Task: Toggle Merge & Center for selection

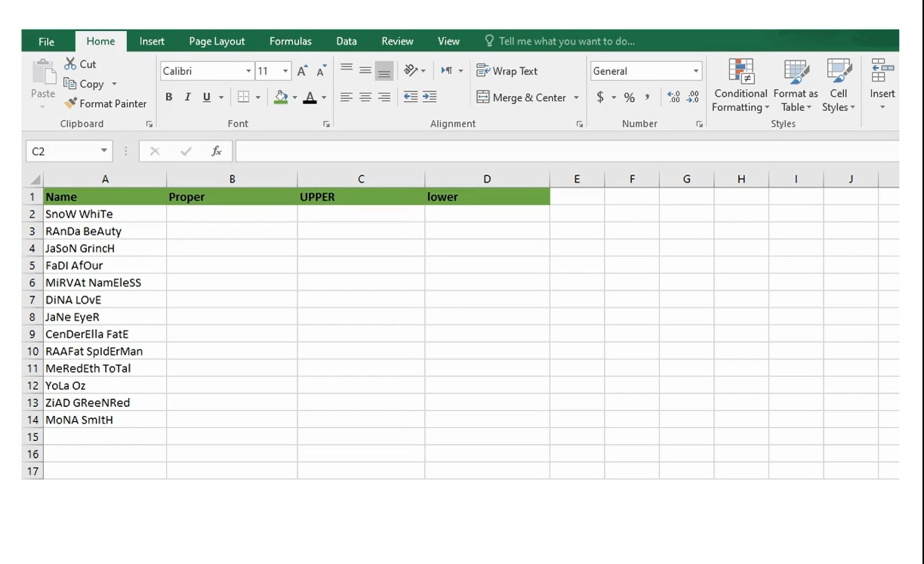Action: point(523,97)
